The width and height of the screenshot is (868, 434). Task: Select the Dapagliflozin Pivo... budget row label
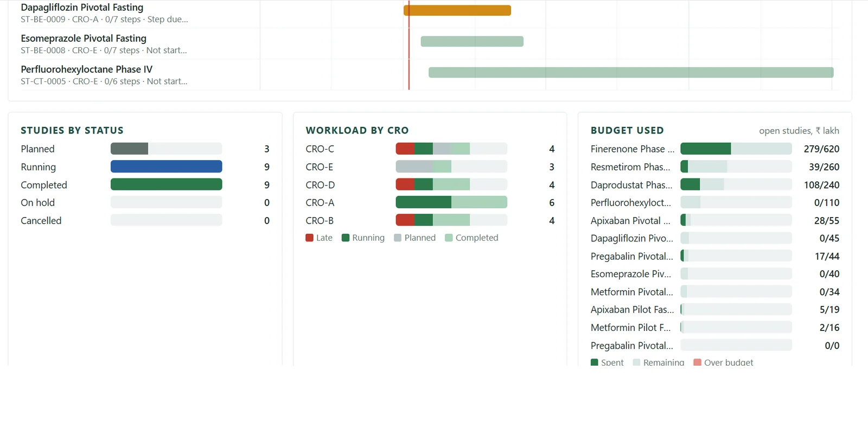(632, 238)
